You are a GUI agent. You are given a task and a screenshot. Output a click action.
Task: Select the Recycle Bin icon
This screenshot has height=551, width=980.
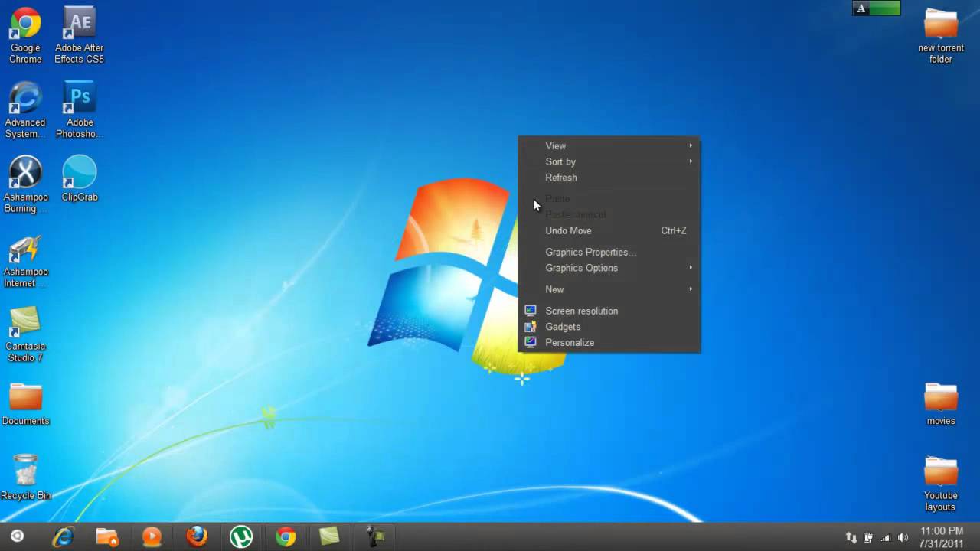coord(25,478)
